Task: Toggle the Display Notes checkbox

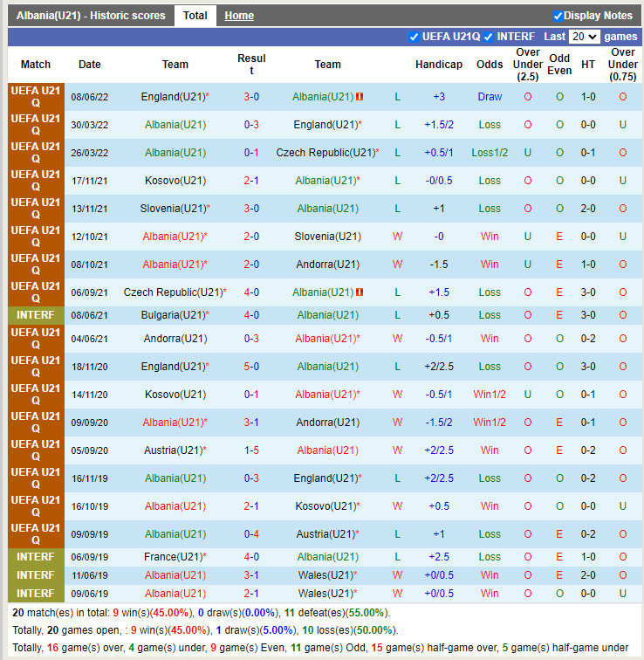Action: coord(558,16)
